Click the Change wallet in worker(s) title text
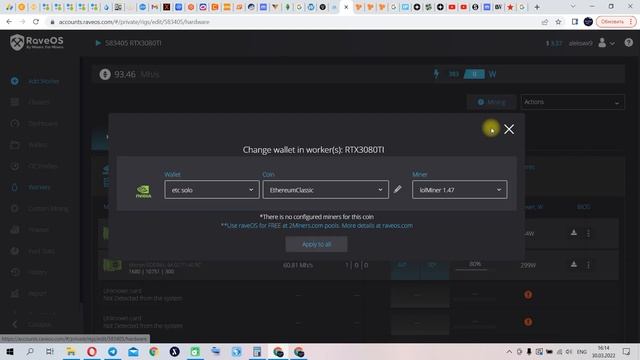Viewport: 640px width, 360px height. click(x=313, y=150)
